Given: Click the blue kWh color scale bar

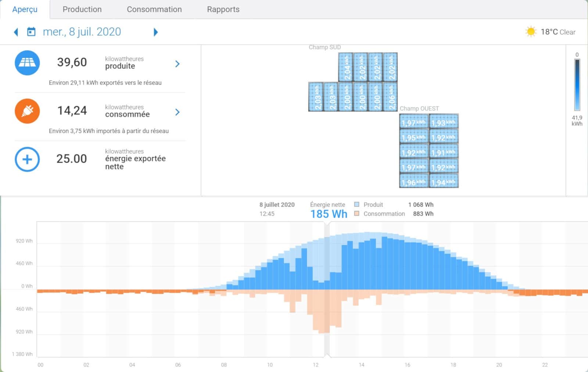Looking at the screenshot, I should click(577, 85).
